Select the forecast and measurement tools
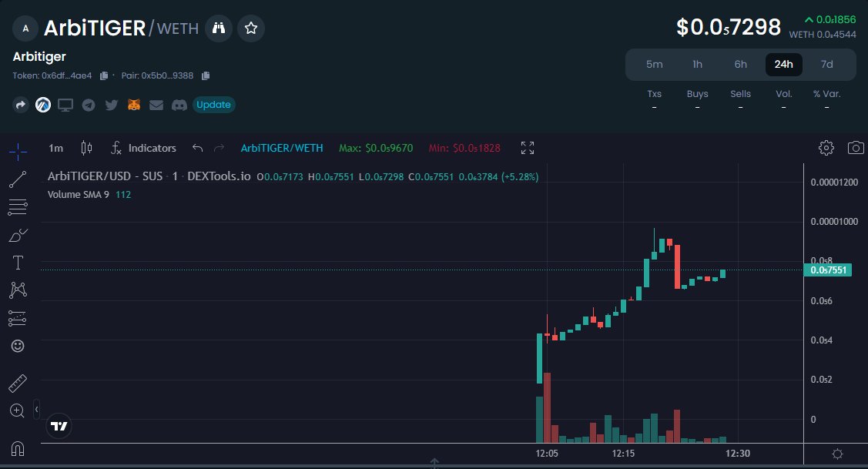Image resolution: width=868 pixels, height=469 pixels. (x=18, y=318)
